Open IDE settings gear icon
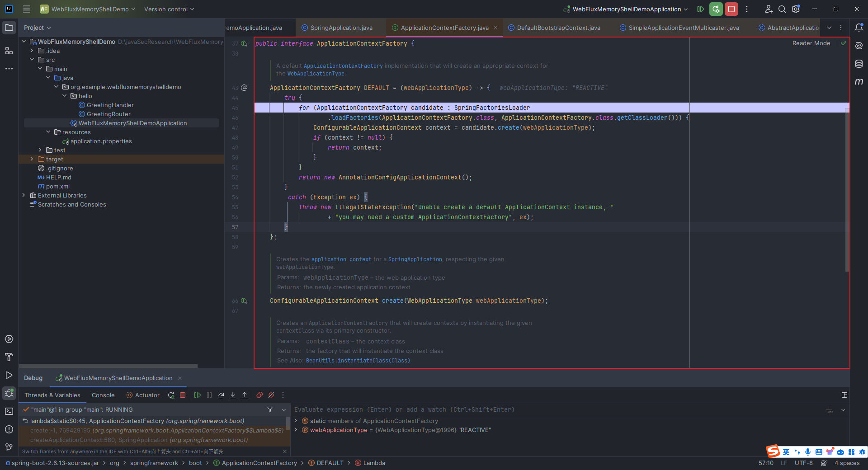The image size is (868, 470). 796,9
